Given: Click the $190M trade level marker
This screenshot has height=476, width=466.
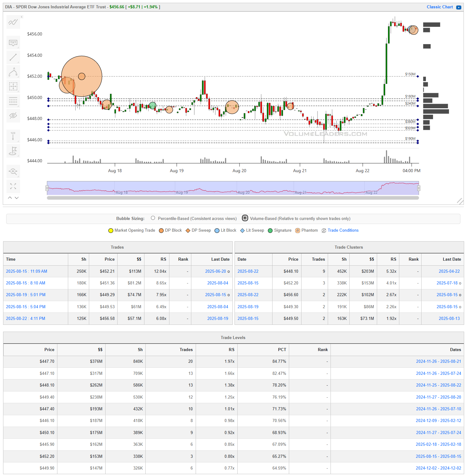Looking at the screenshot, I should pyautogui.click(x=418, y=141).
